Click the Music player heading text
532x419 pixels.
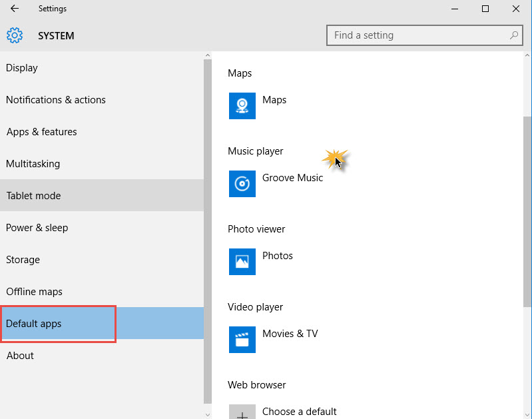(x=256, y=151)
